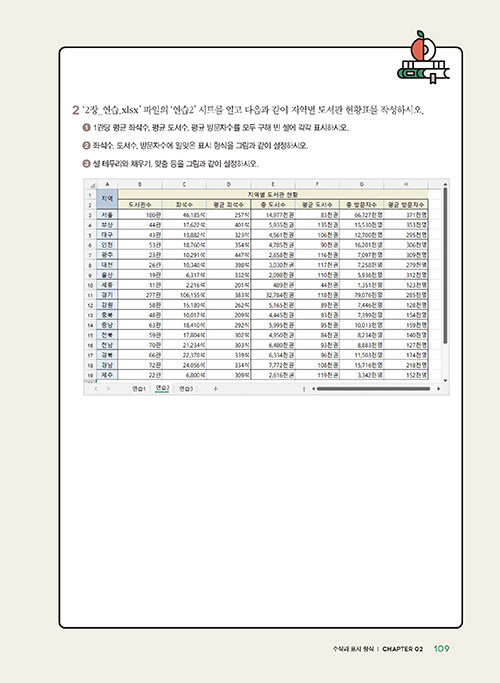
Task: Click the vertical scrollbar thumb
Action: click(445, 266)
